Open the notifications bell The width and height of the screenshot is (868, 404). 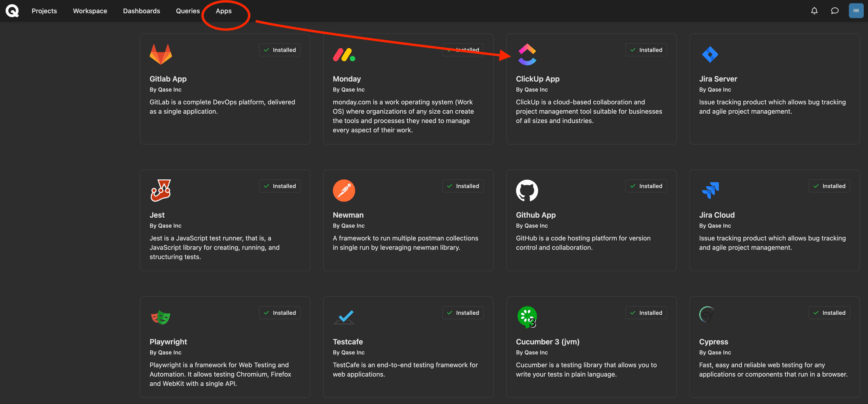[814, 11]
